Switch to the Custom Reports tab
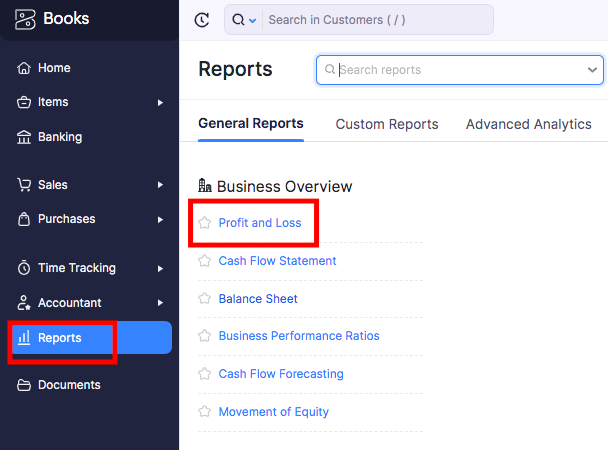608x450 pixels. point(387,124)
